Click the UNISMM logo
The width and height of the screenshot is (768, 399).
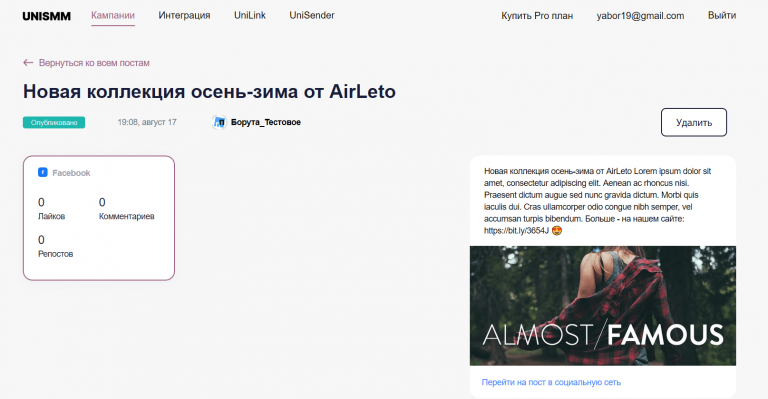click(x=47, y=16)
